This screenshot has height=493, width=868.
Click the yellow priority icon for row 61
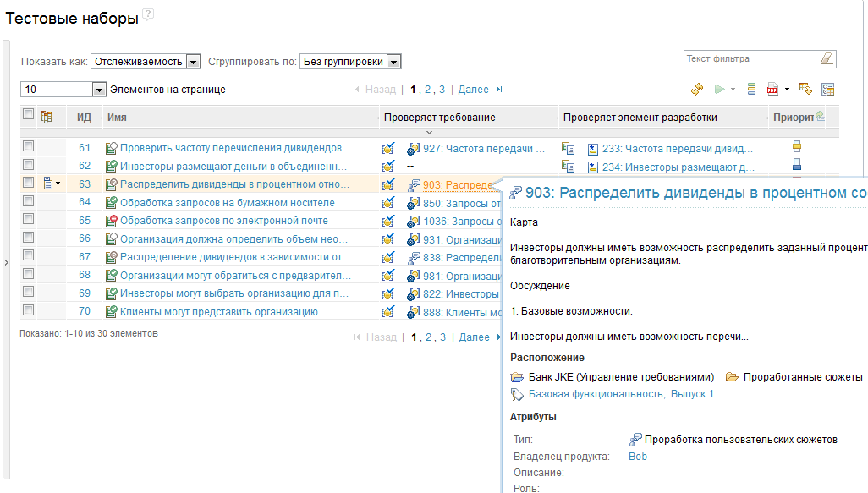point(797,147)
